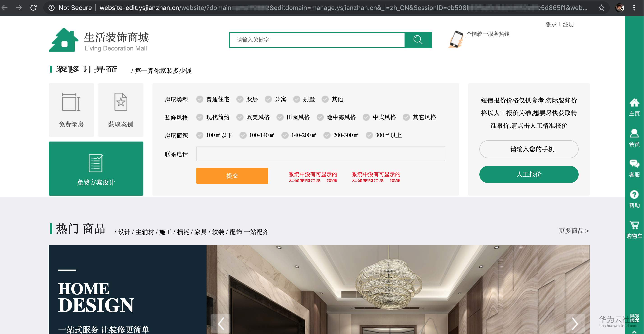Choose 现代简约 decoration style option
The image size is (644, 334).
(x=200, y=117)
